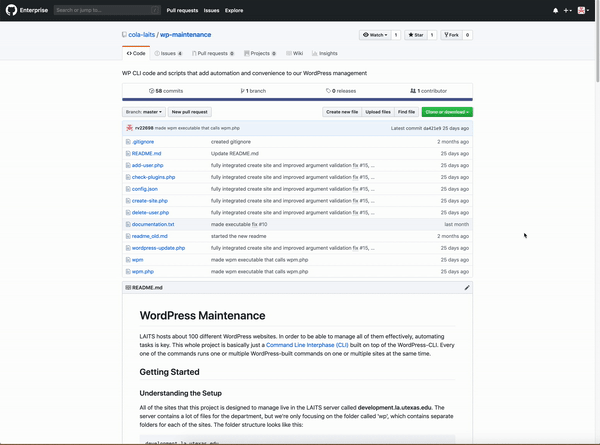The height and width of the screenshot is (445, 600).
Task: Go to Pull requests in top navigation
Action: coord(182,10)
